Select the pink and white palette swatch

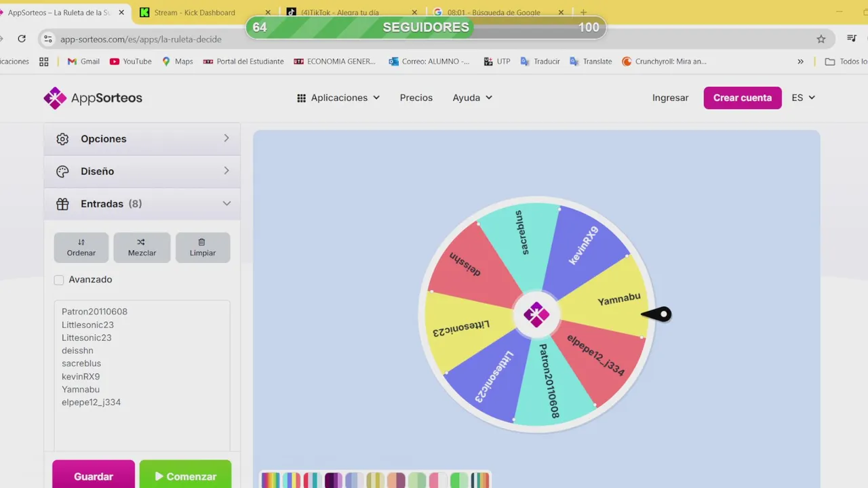pos(438,480)
